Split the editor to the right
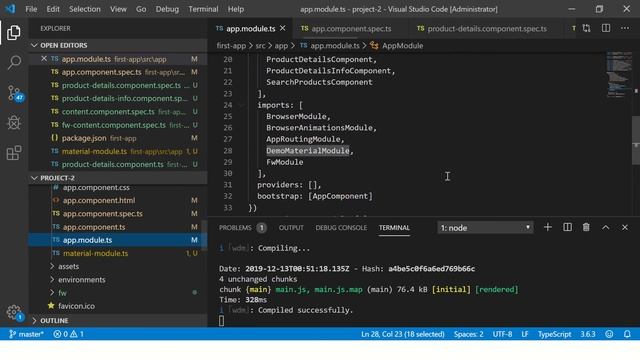640x360 pixels. 606,28
